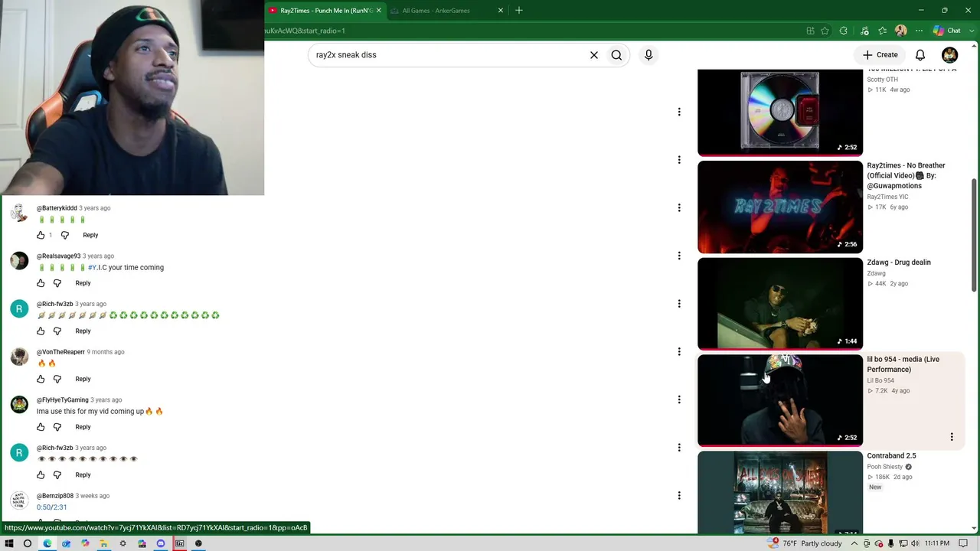Open YouTube notifications bell
This screenshot has height=551, width=980.
920,55
